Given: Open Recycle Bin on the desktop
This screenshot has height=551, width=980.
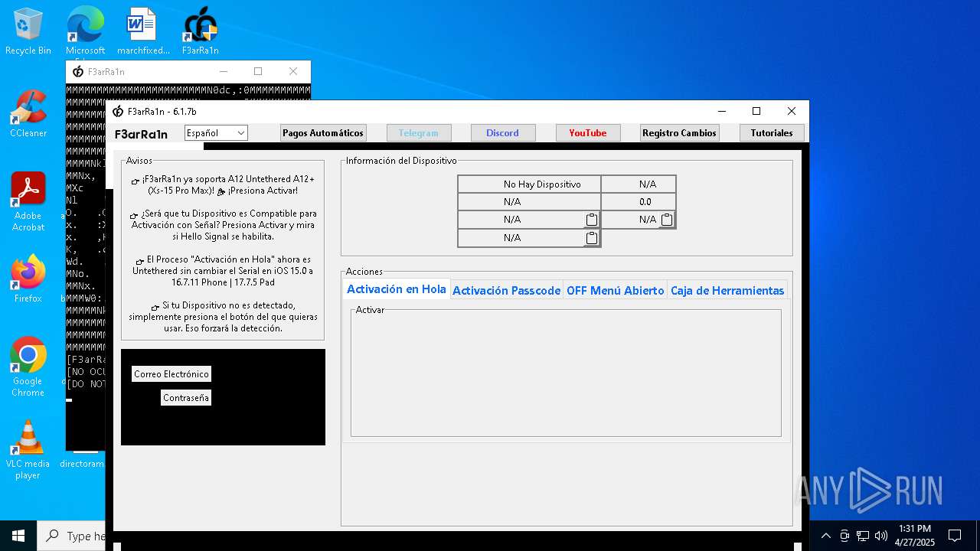Looking at the screenshot, I should coord(28,31).
